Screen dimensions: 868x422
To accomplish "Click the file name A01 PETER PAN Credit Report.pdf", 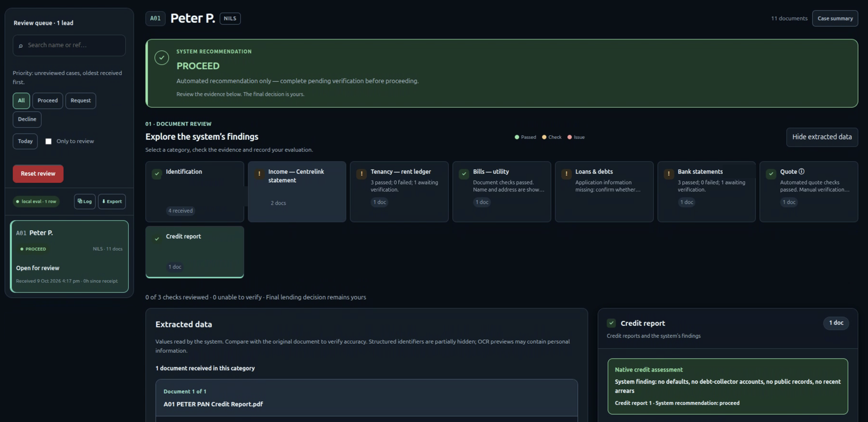I will (213, 404).
